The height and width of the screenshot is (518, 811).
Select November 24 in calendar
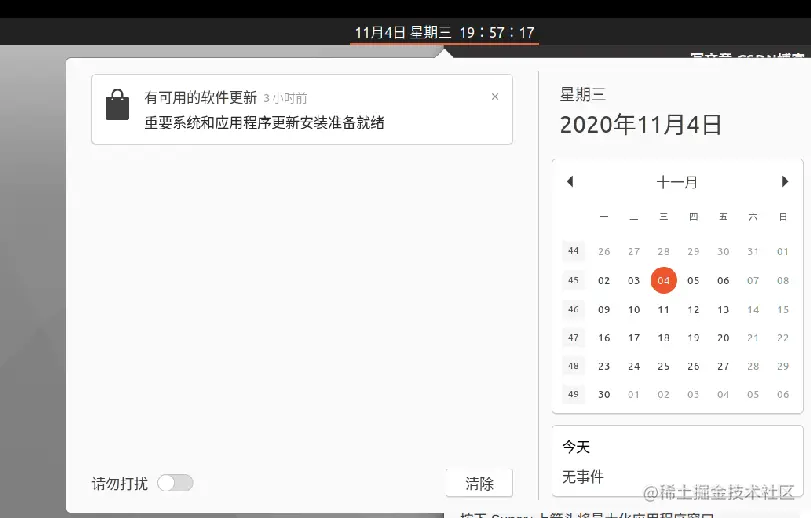634,366
